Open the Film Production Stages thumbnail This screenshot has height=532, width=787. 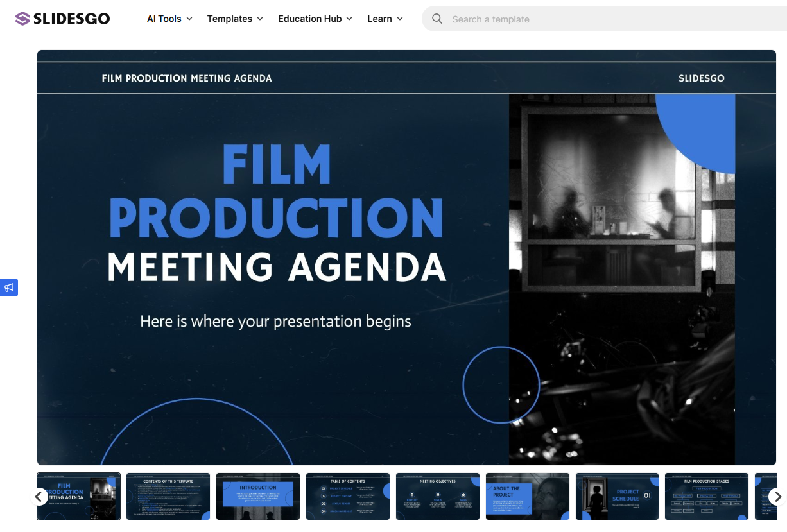707,496
